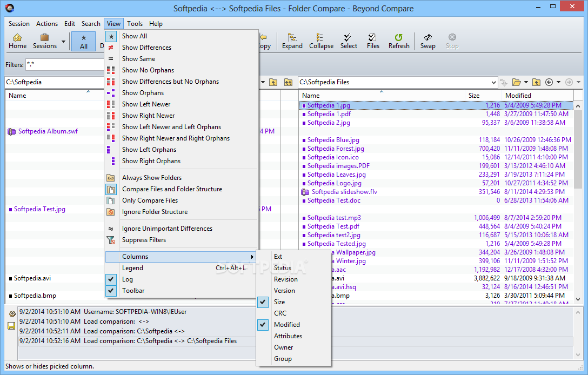Click right pane browse folder icon
Viewport: 588px width, 375px height.
point(517,82)
